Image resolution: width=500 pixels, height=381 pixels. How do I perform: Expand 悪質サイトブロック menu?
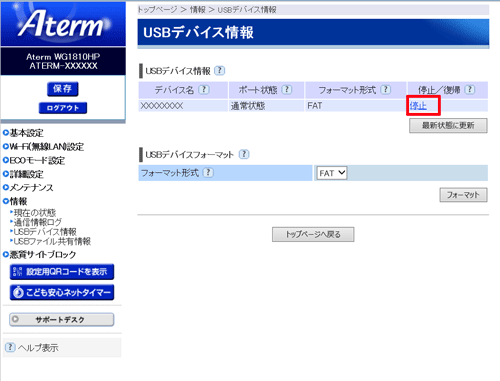tap(39, 254)
